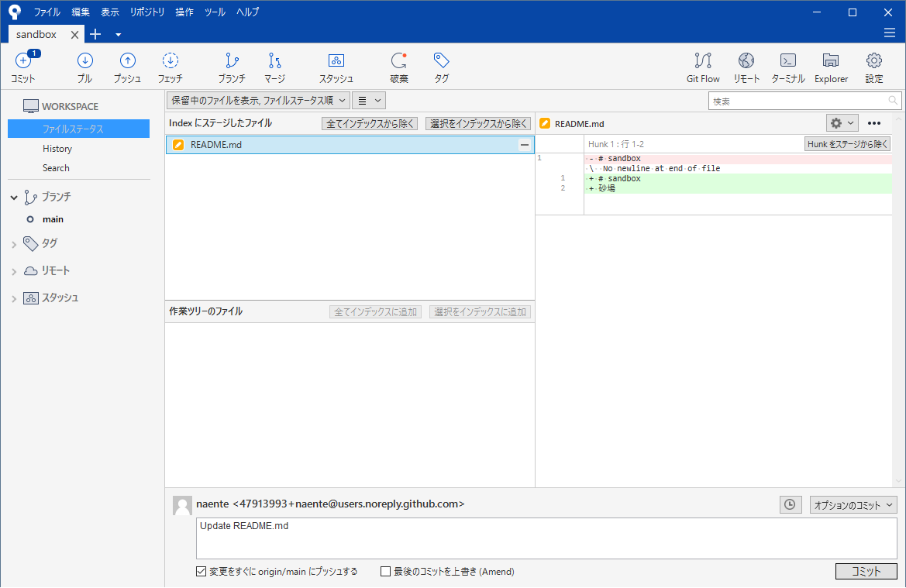This screenshot has width=906, height=588.
Task: Launch the ターミナル (Terminal) icon
Action: (x=787, y=67)
